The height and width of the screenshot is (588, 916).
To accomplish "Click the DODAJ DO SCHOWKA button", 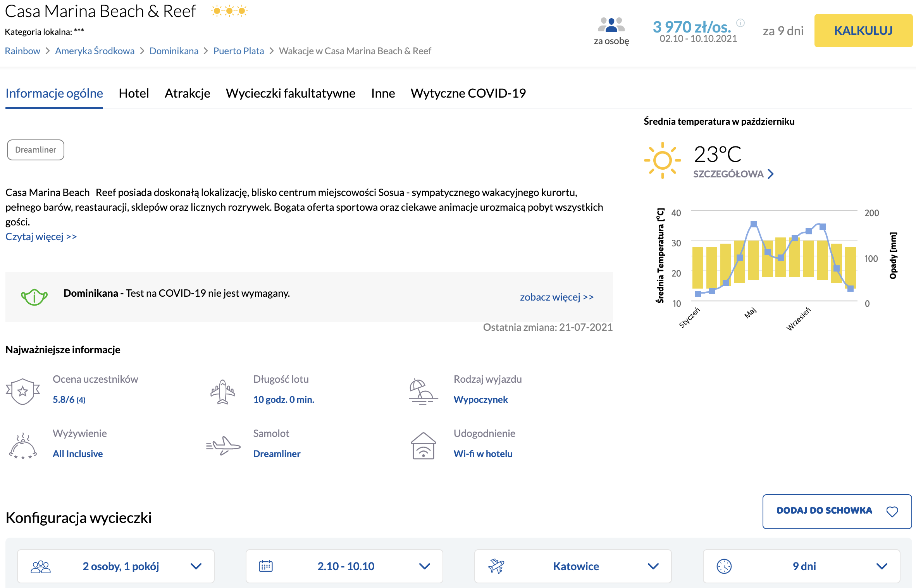I will 837,511.
